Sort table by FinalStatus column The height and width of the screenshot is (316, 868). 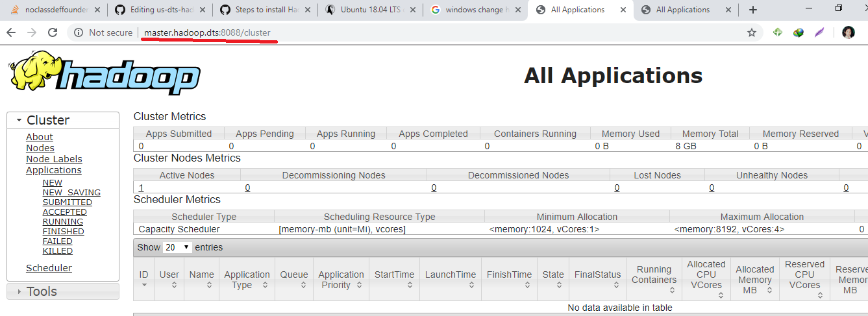click(597, 280)
